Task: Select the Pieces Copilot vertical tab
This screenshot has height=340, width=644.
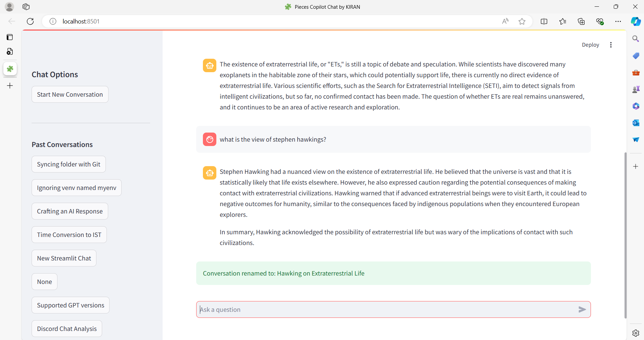Action: coord(10,69)
